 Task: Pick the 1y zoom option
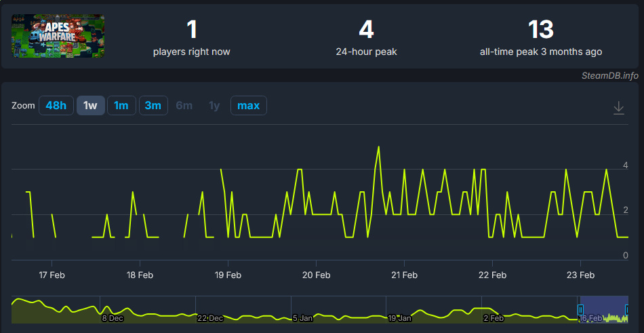[x=214, y=106]
